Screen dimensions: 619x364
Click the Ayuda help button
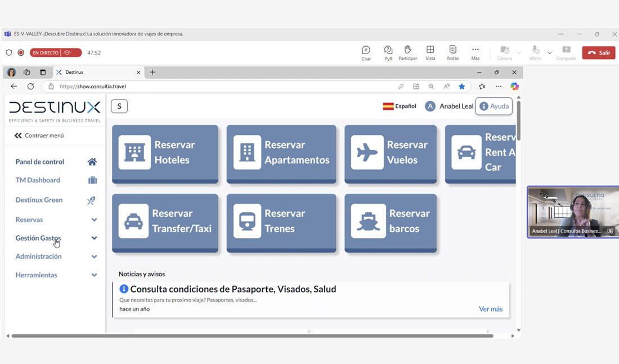pos(494,106)
